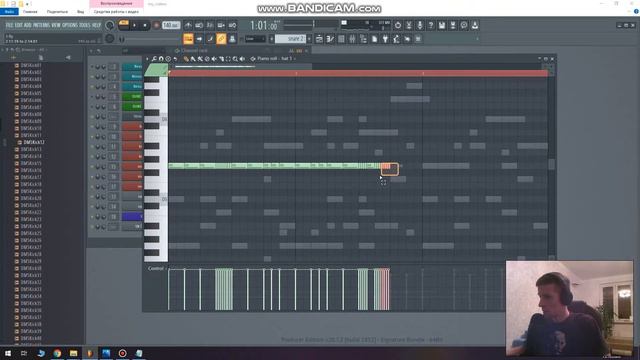Click the record button in transport
Image resolution: width=640 pixels, height=360 pixels.
156,25
